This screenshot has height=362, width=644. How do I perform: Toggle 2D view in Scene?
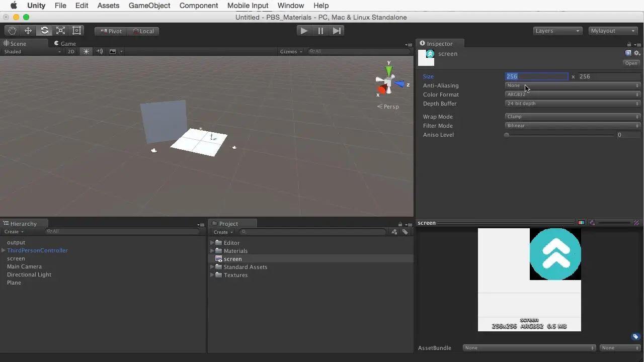click(71, 51)
